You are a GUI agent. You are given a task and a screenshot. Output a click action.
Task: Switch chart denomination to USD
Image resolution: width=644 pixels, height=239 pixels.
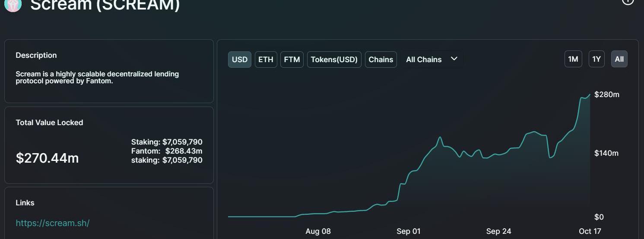(x=240, y=60)
